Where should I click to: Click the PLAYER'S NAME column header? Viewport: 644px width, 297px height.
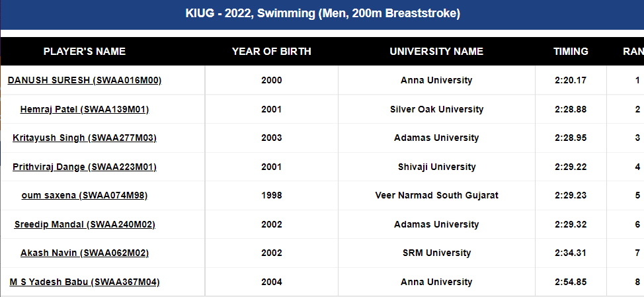(x=85, y=52)
